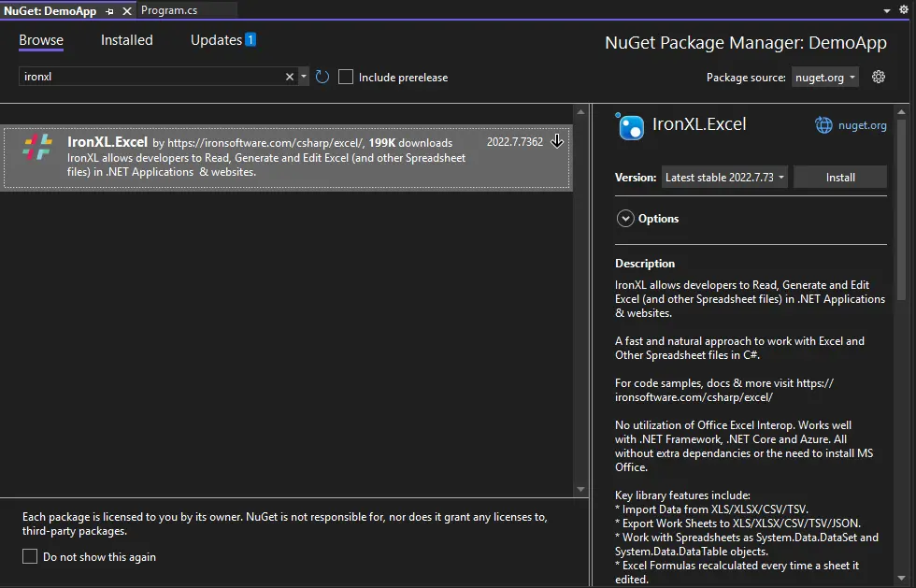Screen dimensions: 916x588
Task: Expand the Options section
Action: pyautogui.click(x=625, y=219)
